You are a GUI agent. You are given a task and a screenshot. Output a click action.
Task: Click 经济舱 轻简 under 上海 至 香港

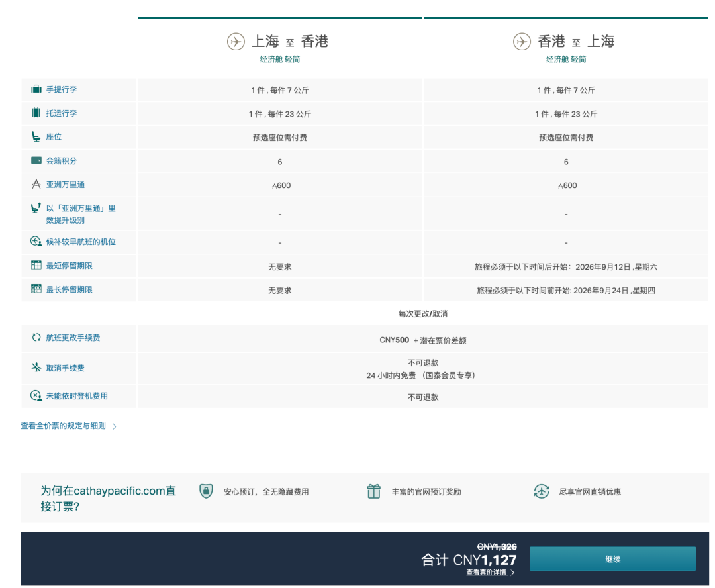(x=280, y=59)
